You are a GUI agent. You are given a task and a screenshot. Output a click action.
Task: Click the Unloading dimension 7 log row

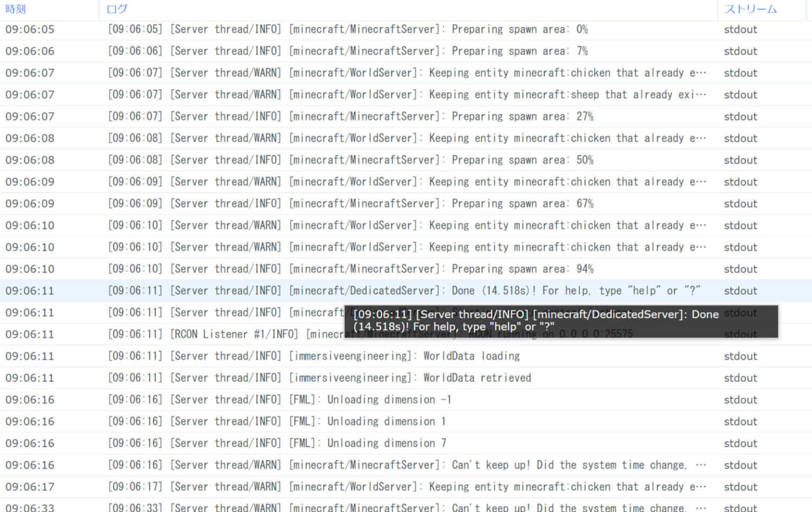tap(277, 443)
